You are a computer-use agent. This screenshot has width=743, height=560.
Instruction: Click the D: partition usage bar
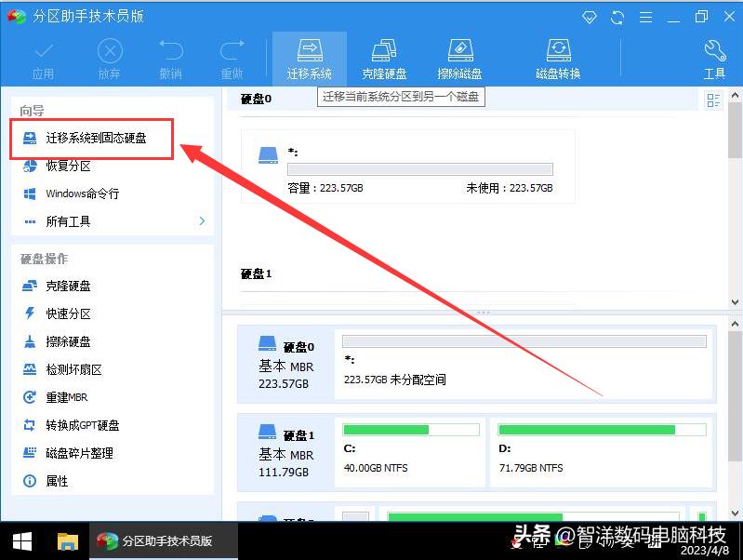[x=603, y=430]
